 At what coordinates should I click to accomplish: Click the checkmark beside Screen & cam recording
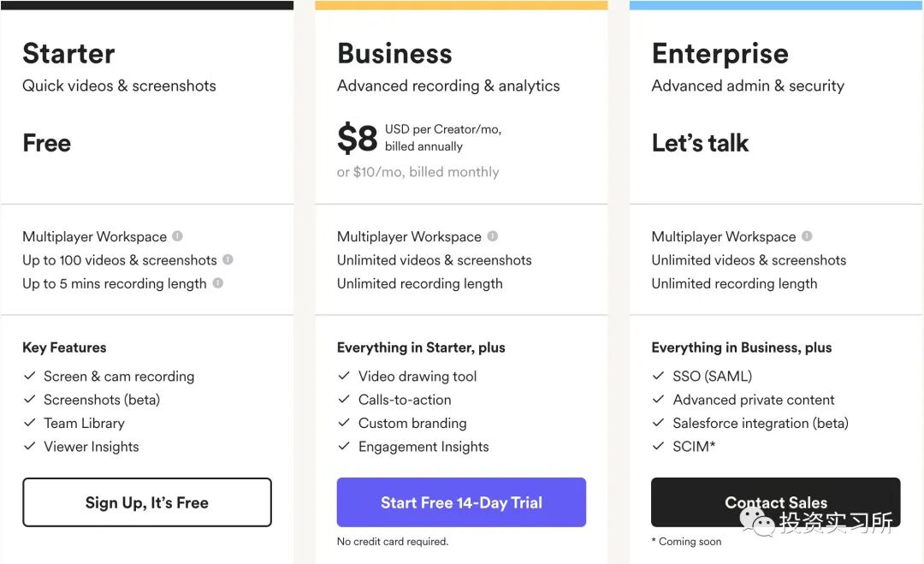tap(30, 376)
